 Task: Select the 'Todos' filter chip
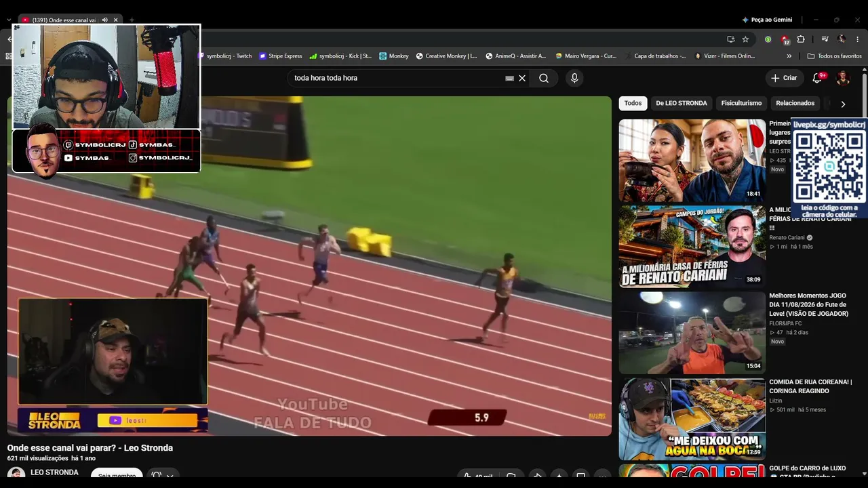[x=633, y=103]
